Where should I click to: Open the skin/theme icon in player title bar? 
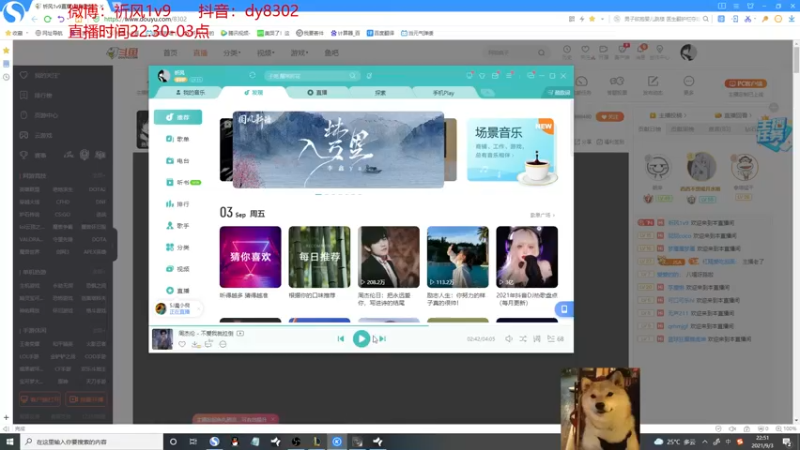pos(482,76)
